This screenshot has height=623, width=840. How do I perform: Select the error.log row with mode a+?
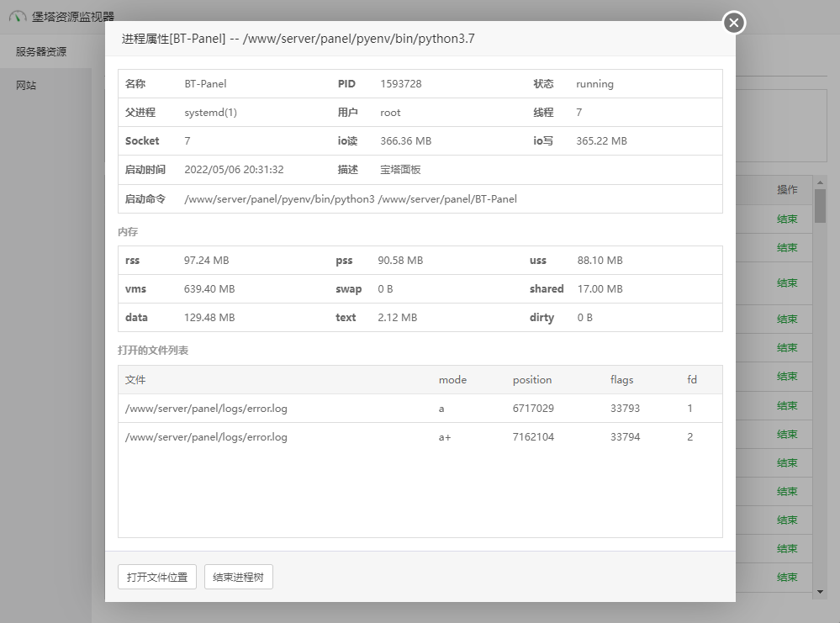[420, 437]
